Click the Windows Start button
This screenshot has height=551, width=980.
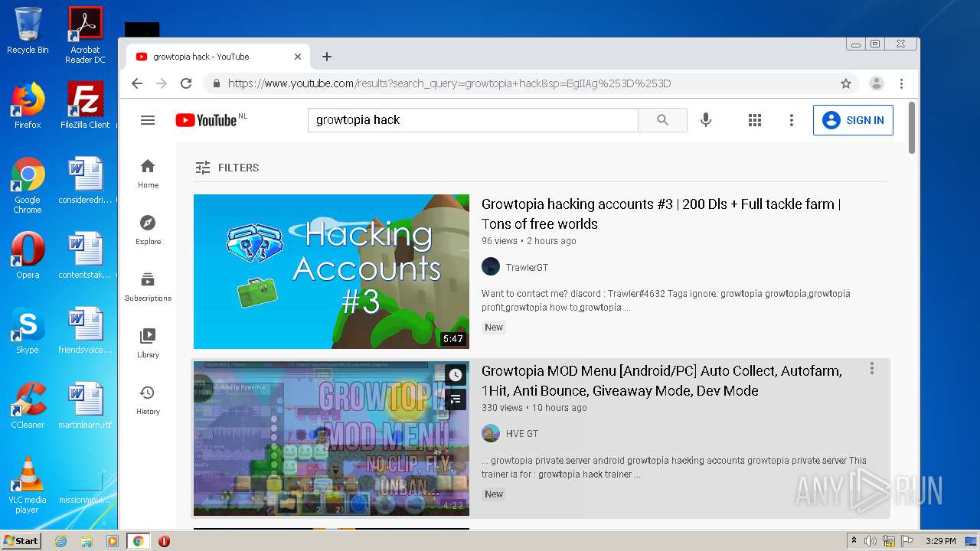[x=21, y=541]
